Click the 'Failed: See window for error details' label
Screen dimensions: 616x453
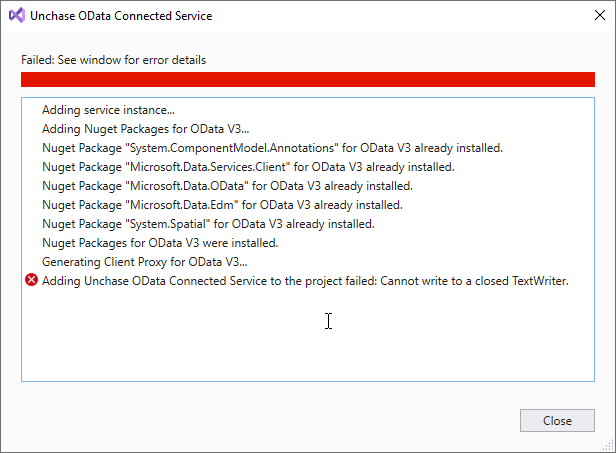(114, 60)
